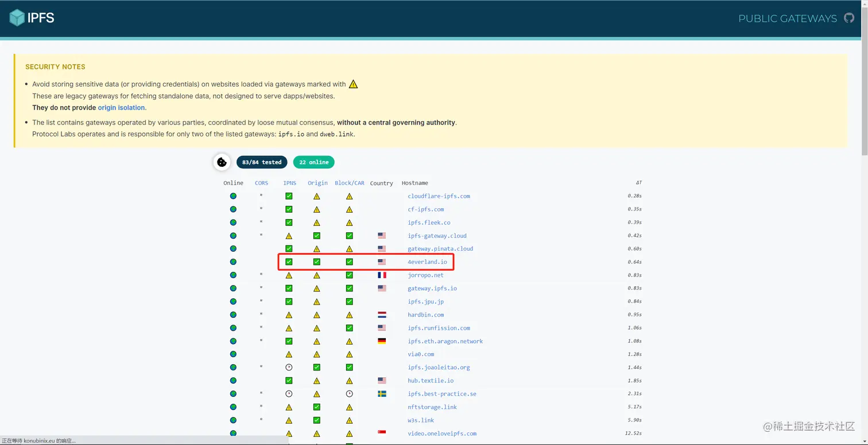Click the Origin warning icon for ipfs.fleek.co
The width and height of the screenshot is (868, 445).
[x=317, y=222]
